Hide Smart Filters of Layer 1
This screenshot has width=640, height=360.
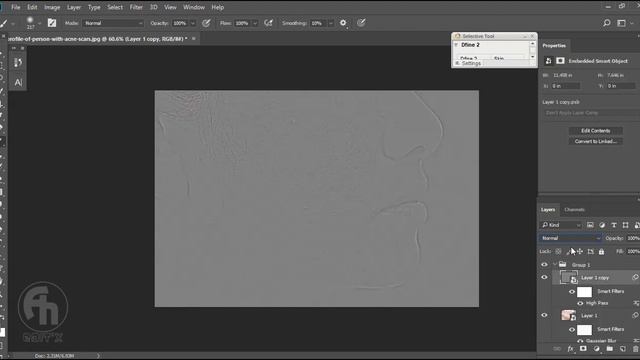(572, 330)
